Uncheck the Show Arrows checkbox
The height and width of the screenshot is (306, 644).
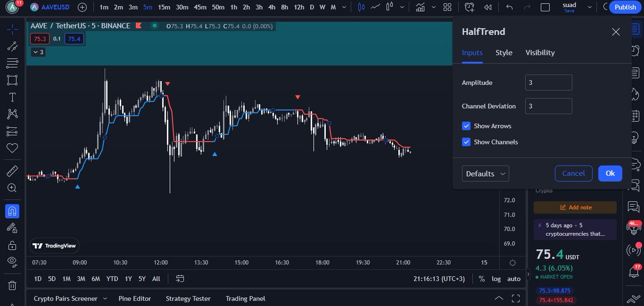coord(466,126)
